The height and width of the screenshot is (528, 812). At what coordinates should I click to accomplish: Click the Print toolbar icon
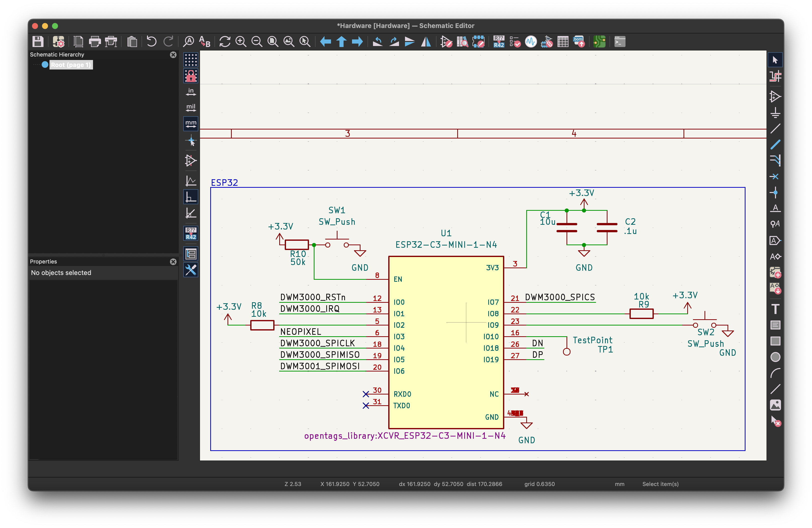click(95, 41)
